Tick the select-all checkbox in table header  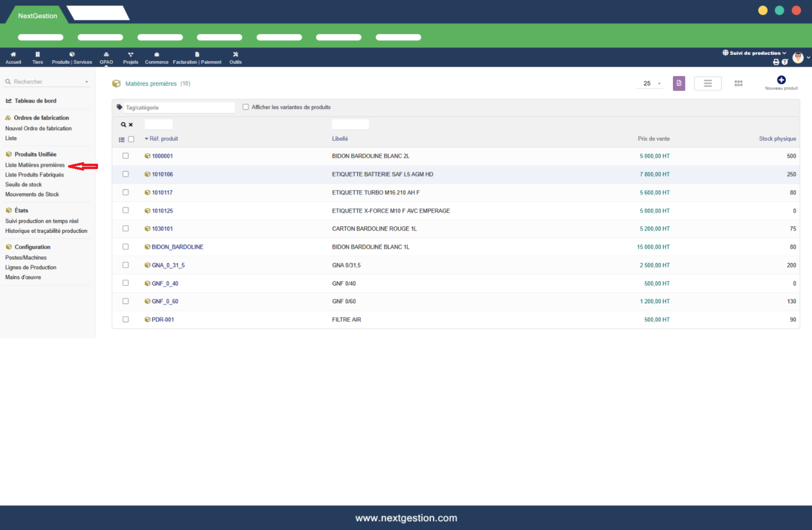coord(131,139)
